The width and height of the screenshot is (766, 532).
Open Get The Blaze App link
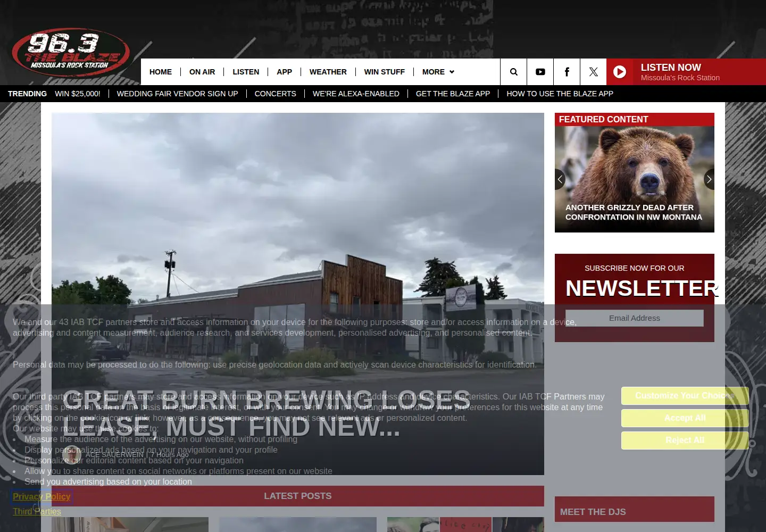coord(453,94)
